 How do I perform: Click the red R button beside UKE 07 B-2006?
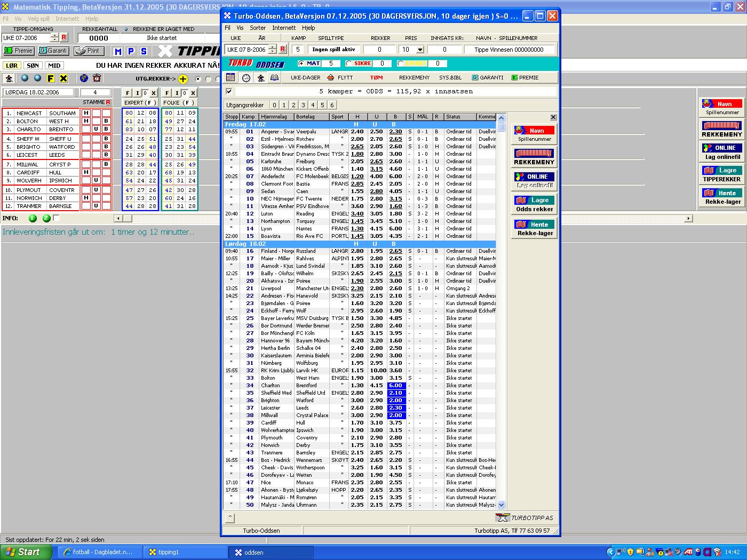(x=283, y=50)
